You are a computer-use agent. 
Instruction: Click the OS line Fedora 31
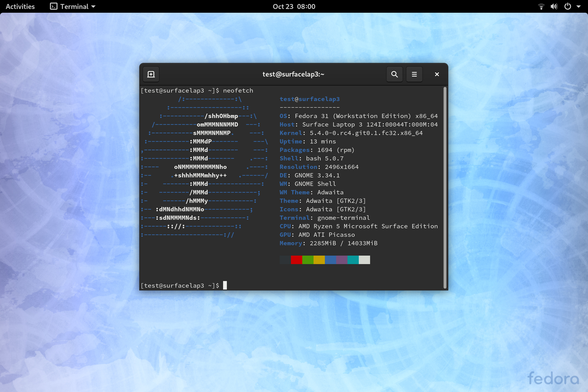point(359,116)
